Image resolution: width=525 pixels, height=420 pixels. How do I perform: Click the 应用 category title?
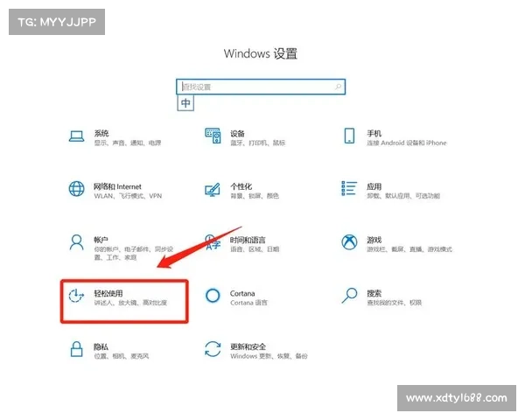(374, 186)
